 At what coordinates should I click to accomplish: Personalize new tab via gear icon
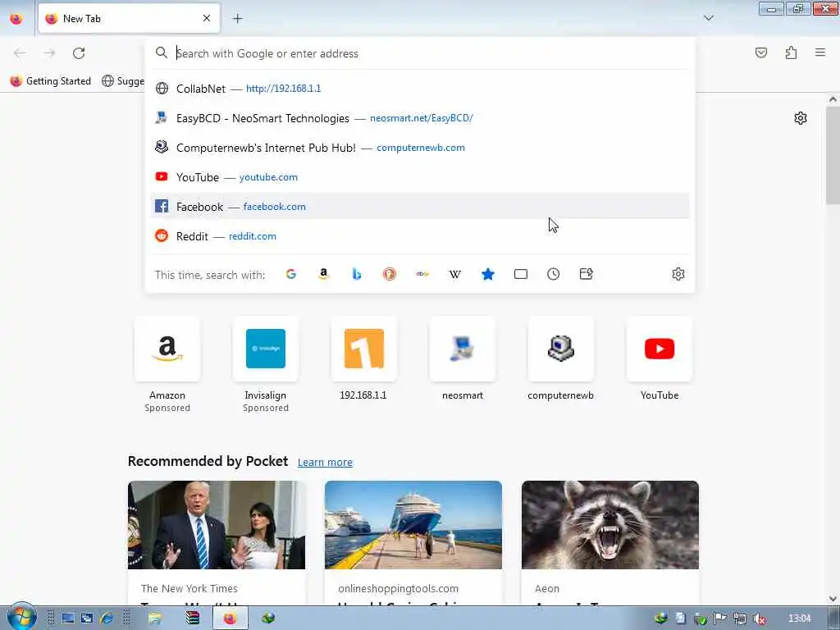[x=801, y=118]
